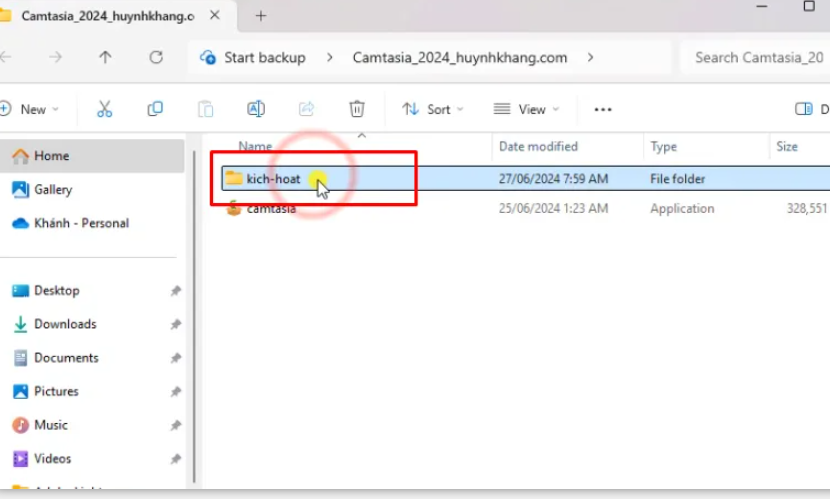Sort by Date modified column header
The image size is (830, 499).
[538, 147]
